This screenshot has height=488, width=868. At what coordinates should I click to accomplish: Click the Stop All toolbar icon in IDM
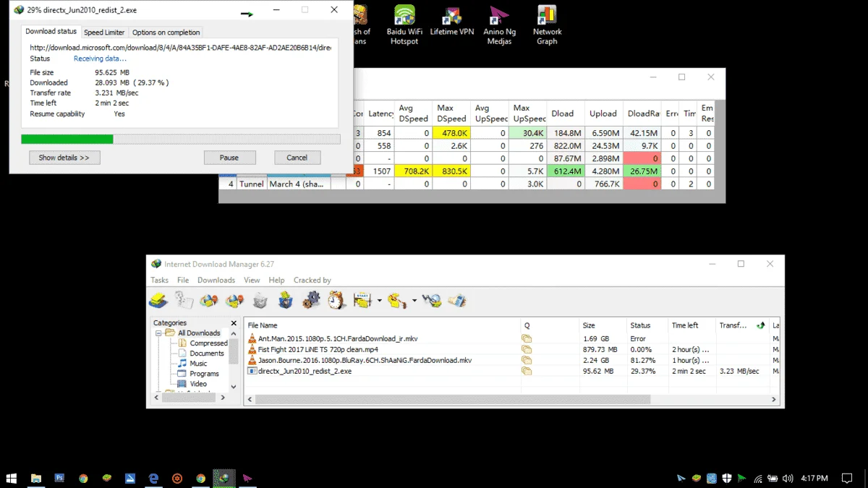234,300
